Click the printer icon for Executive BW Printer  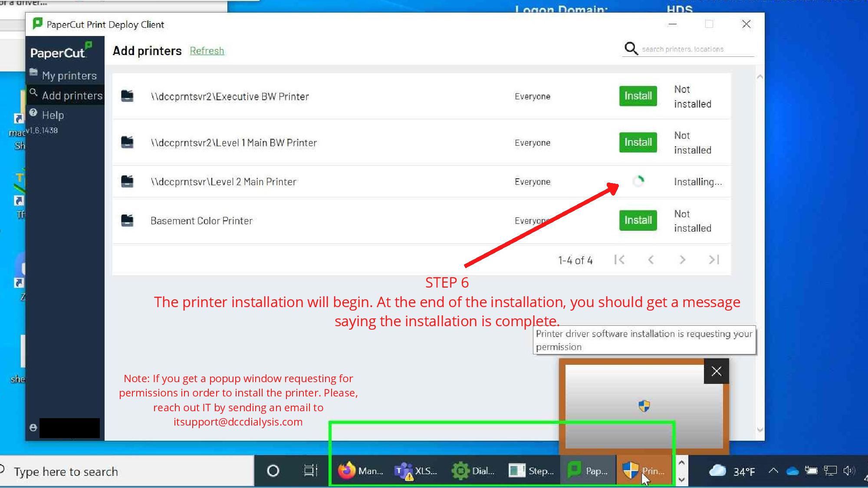click(x=127, y=96)
